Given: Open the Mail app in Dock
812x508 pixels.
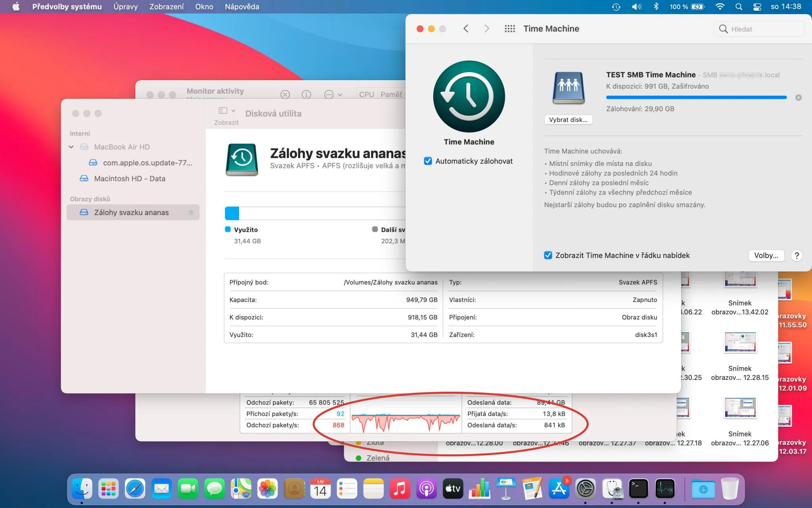Looking at the screenshot, I should [162, 489].
